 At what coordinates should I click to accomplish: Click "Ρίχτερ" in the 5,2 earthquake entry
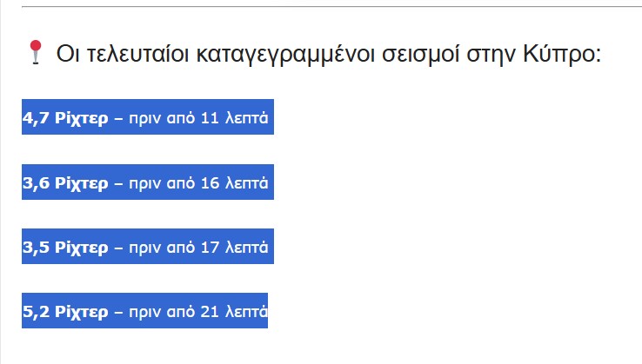[x=81, y=311]
